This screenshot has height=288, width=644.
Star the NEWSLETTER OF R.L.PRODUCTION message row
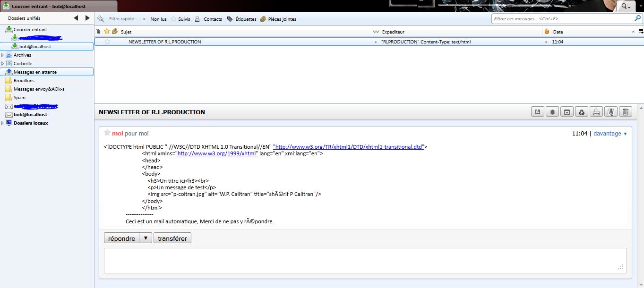tap(107, 42)
